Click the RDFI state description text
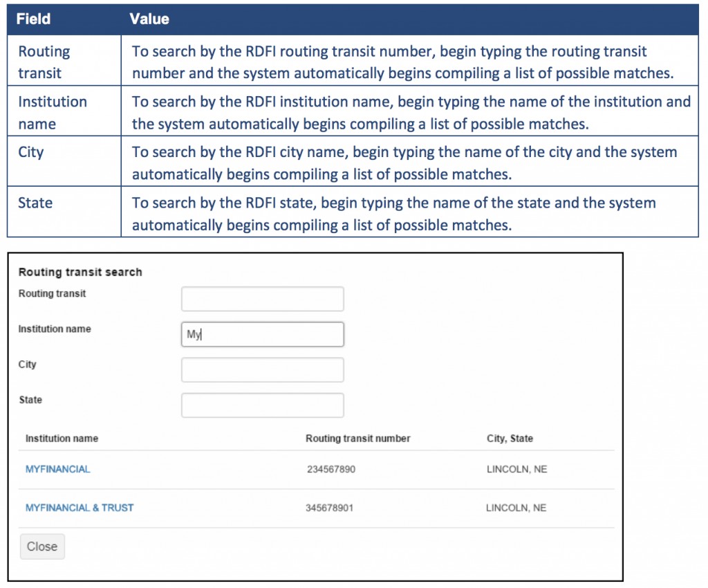The width and height of the screenshot is (708, 588). tap(393, 214)
